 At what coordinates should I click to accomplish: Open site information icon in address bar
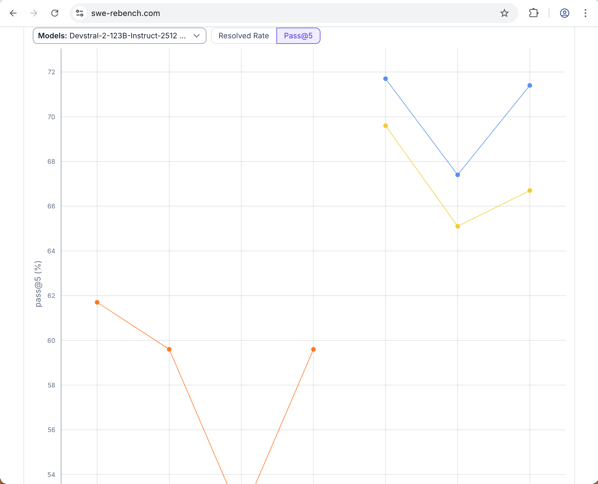[x=79, y=13]
